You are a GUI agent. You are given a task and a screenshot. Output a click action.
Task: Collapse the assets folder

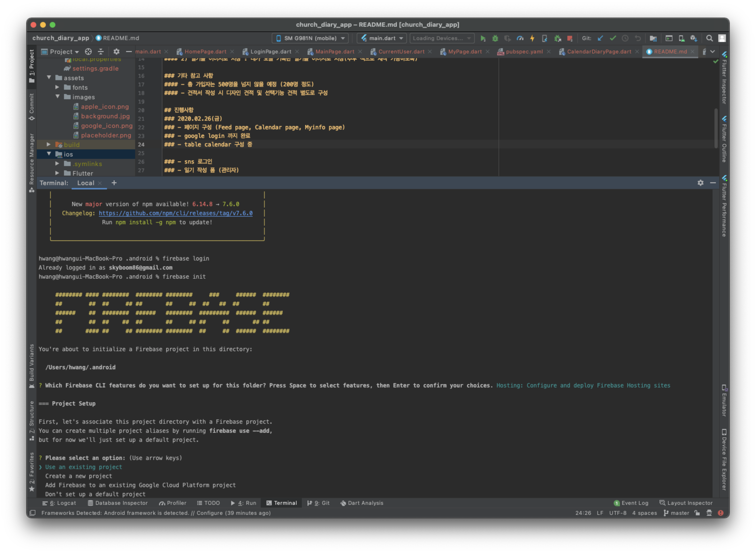click(x=49, y=78)
